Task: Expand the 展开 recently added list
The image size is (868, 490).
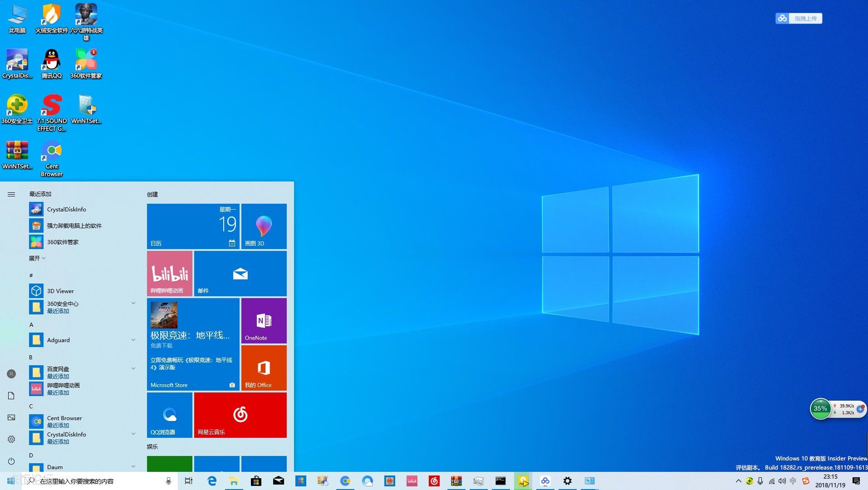Action: (x=37, y=258)
